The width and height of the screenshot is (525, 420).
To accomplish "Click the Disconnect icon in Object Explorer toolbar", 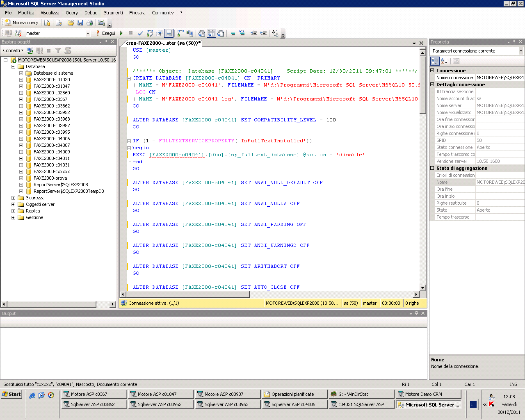I will point(39,50).
